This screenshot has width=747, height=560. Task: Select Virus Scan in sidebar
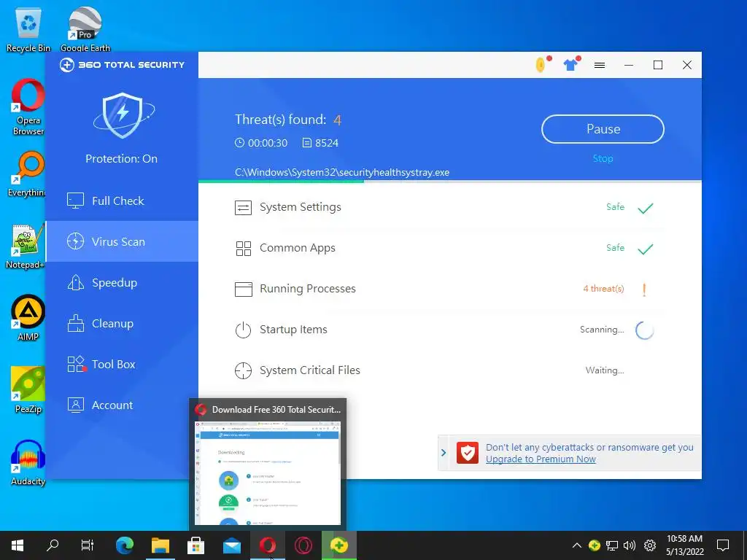(x=122, y=241)
